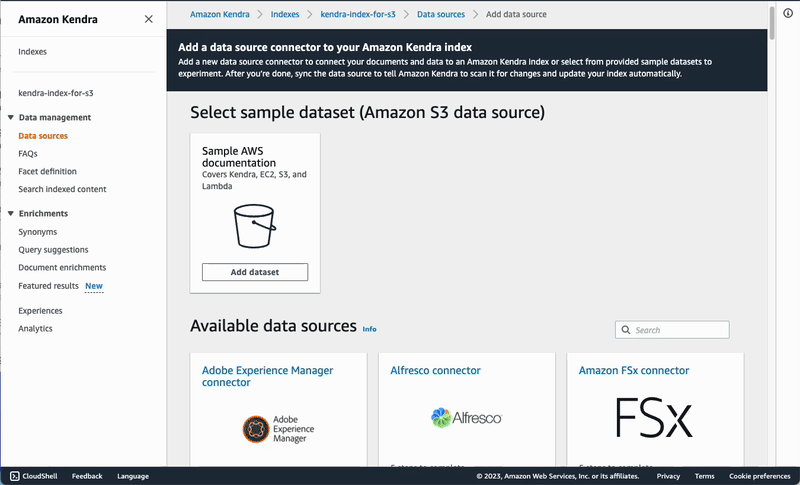Screen dimensions: 800x485
Task: Open the info panel icon at top right
Action: pyautogui.click(x=788, y=14)
